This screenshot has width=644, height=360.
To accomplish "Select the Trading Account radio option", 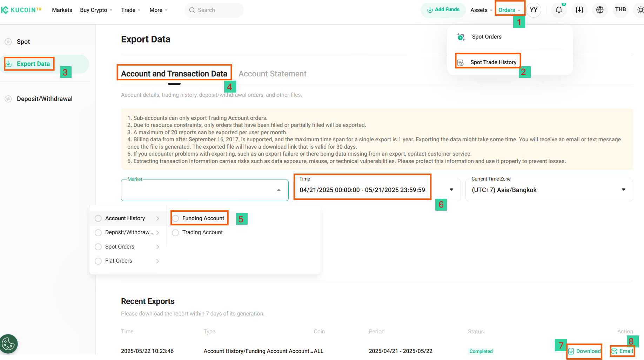I will click(176, 233).
